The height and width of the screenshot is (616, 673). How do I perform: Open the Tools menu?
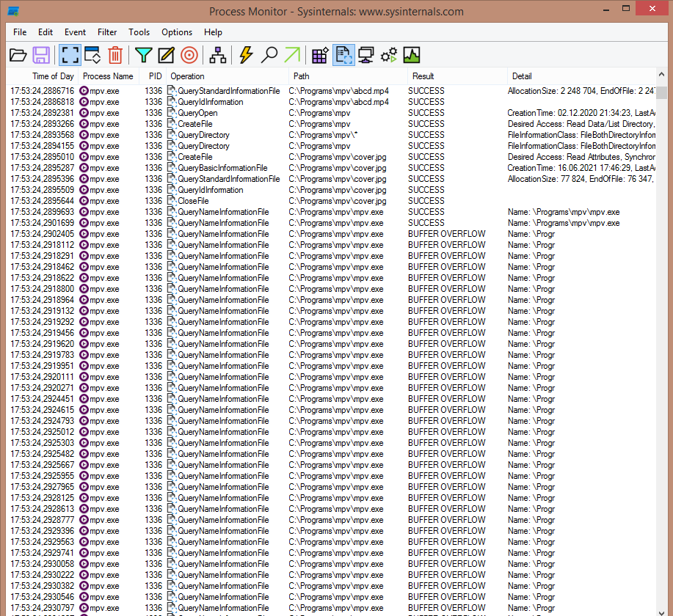tap(139, 32)
